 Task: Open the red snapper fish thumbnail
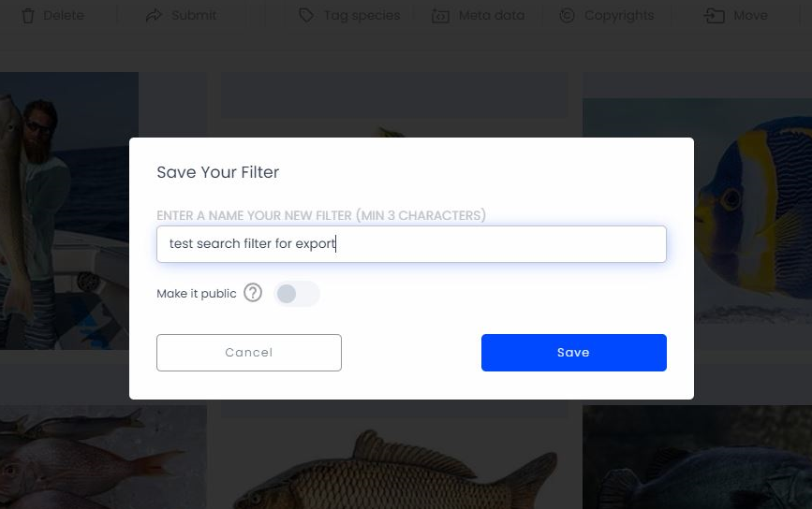coord(103,458)
